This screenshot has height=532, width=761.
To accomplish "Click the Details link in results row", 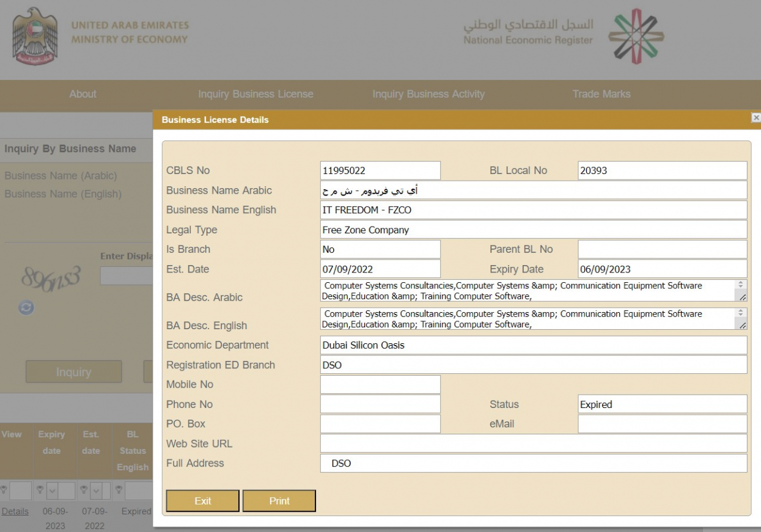I will point(15,511).
